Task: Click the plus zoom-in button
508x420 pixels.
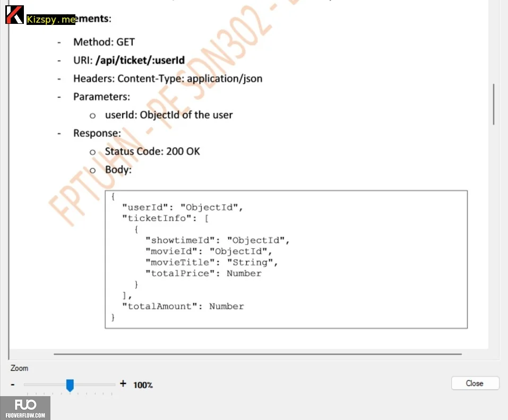Action: click(x=123, y=384)
